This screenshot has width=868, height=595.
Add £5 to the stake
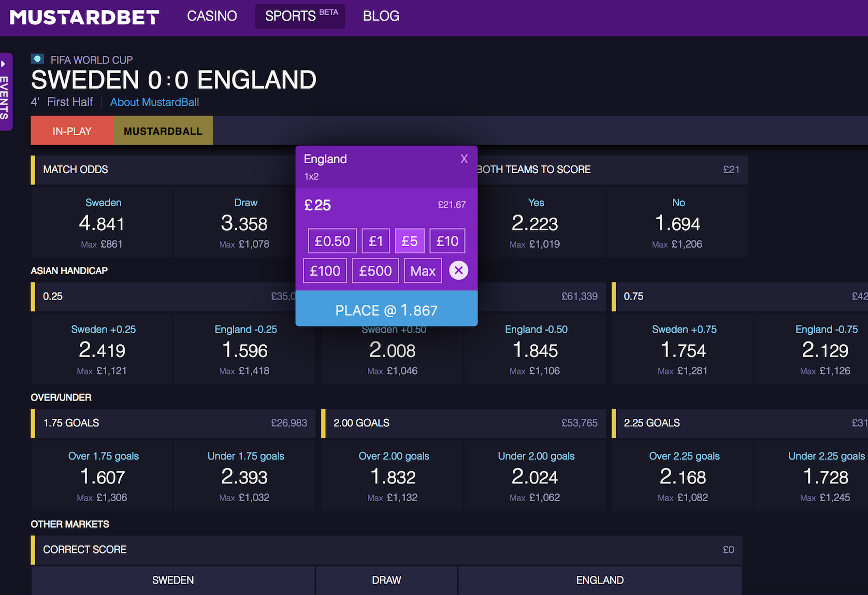[410, 241]
